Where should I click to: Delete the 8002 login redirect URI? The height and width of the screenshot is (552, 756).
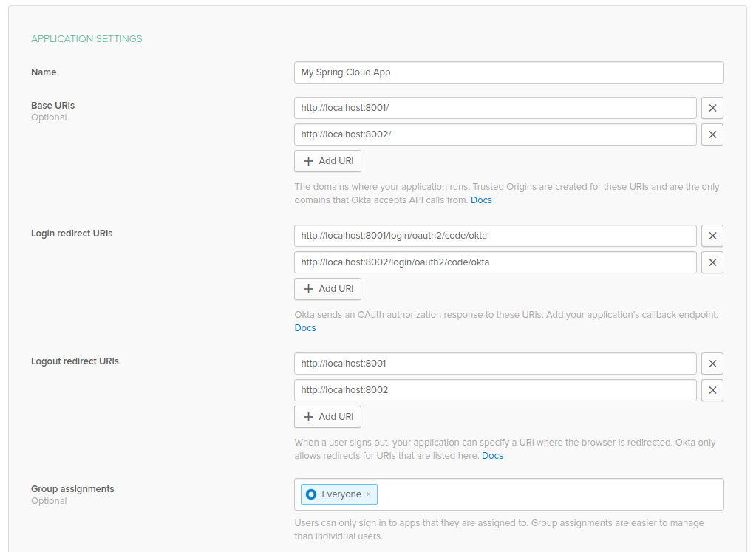tap(712, 262)
